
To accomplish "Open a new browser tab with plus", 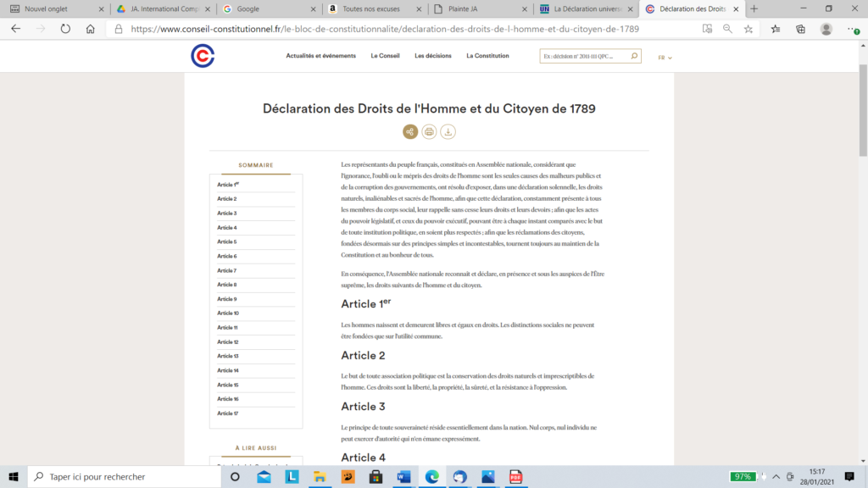I will click(754, 8).
